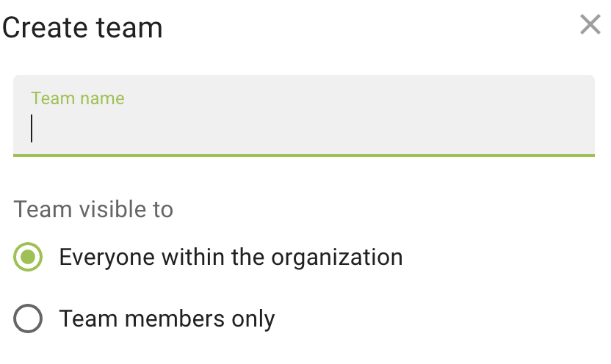Click the 'Create team' dialog heading
The height and width of the screenshot is (364, 611).
[82, 28]
